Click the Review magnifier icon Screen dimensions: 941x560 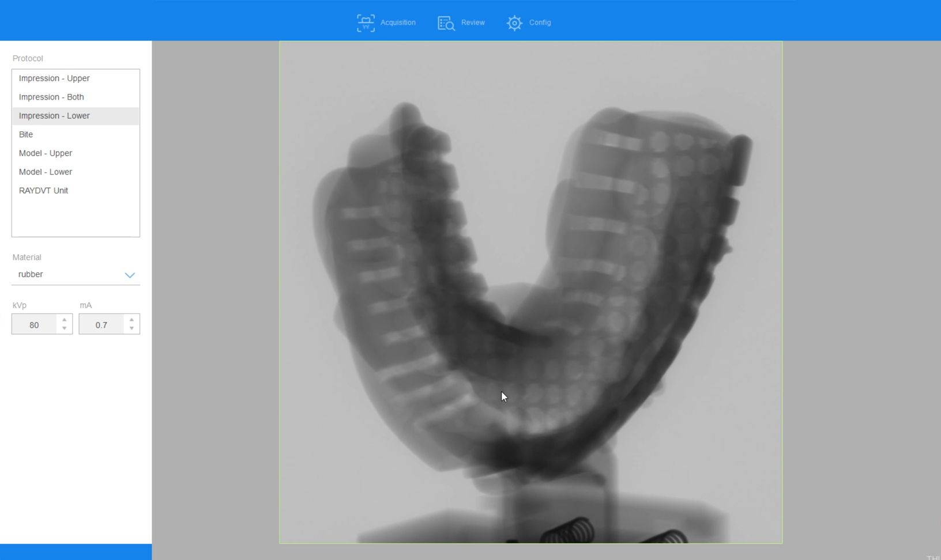[x=446, y=22]
